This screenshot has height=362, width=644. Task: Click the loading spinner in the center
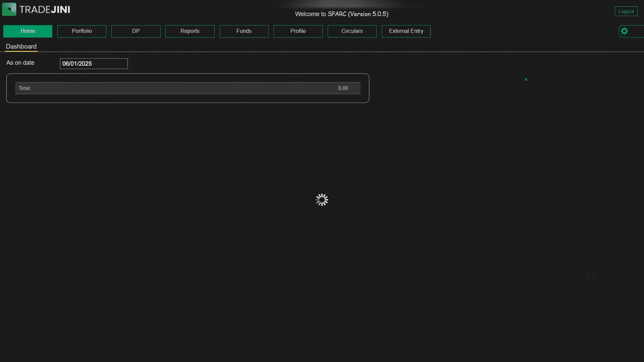click(322, 200)
